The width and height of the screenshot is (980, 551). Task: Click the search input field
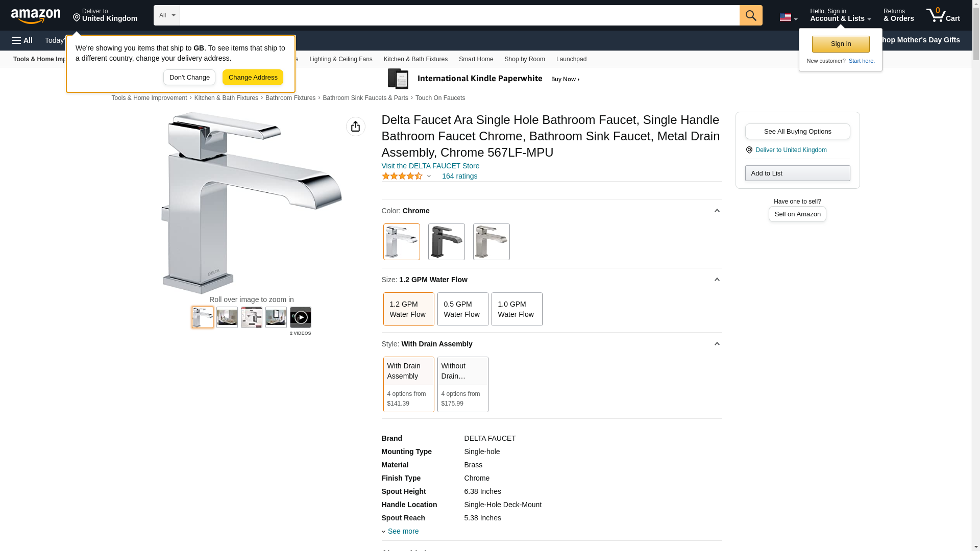click(459, 15)
